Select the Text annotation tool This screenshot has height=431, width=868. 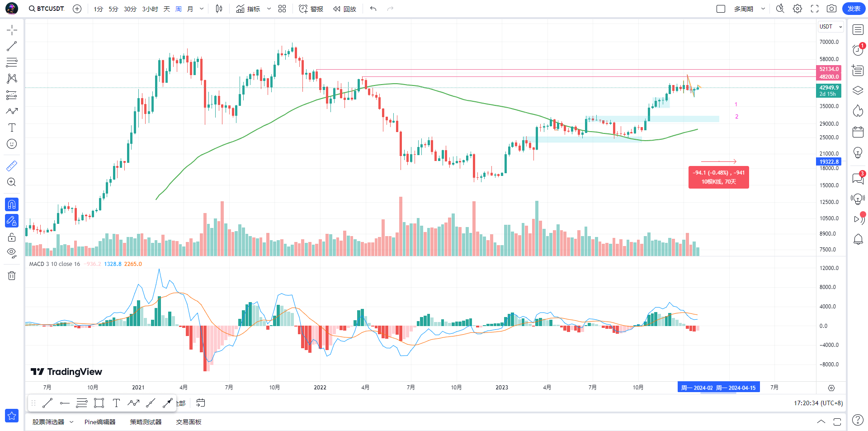pyautogui.click(x=12, y=128)
